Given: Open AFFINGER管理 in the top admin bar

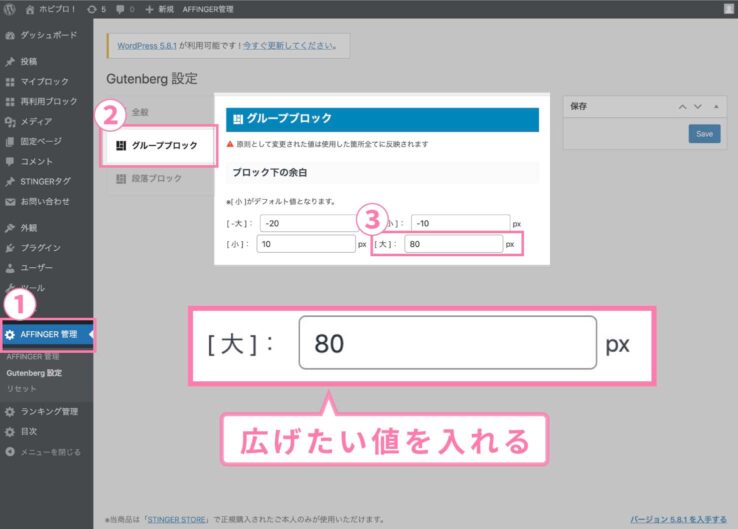Looking at the screenshot, I should coord(208,9).
